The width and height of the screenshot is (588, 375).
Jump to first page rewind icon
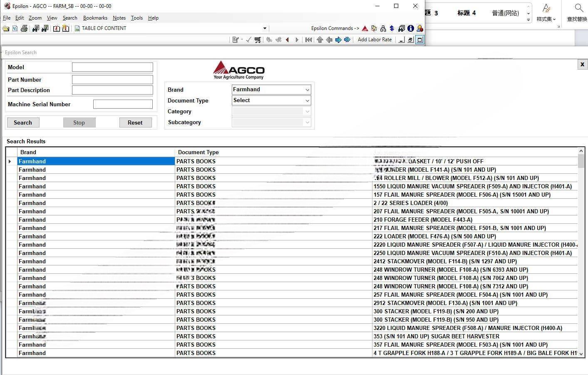pyautogui.click(x=308, y=40)
